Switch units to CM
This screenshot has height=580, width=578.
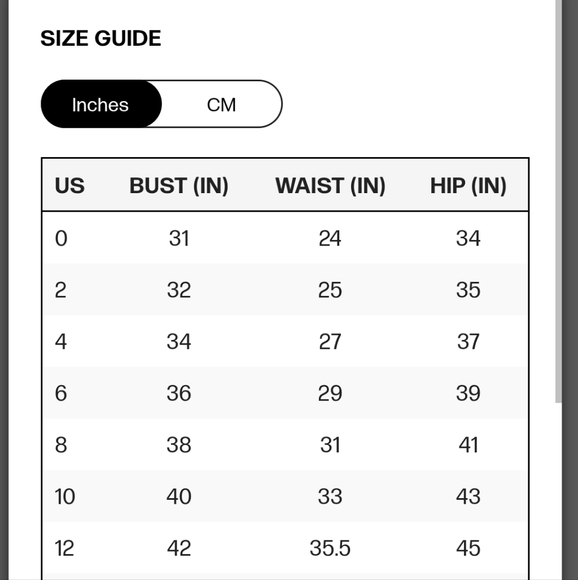tap(222, 105)
